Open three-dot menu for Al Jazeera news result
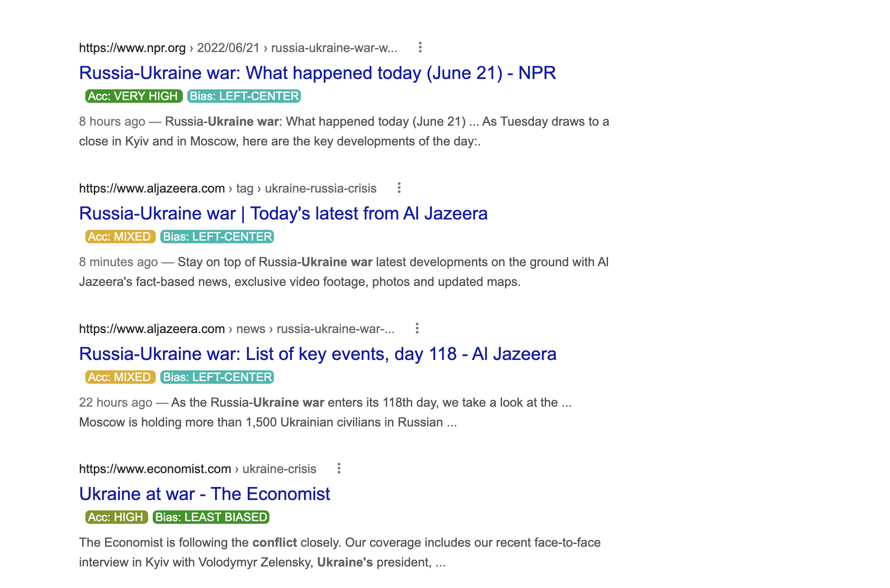The image size is (890, 588). (x=417, y=328)
